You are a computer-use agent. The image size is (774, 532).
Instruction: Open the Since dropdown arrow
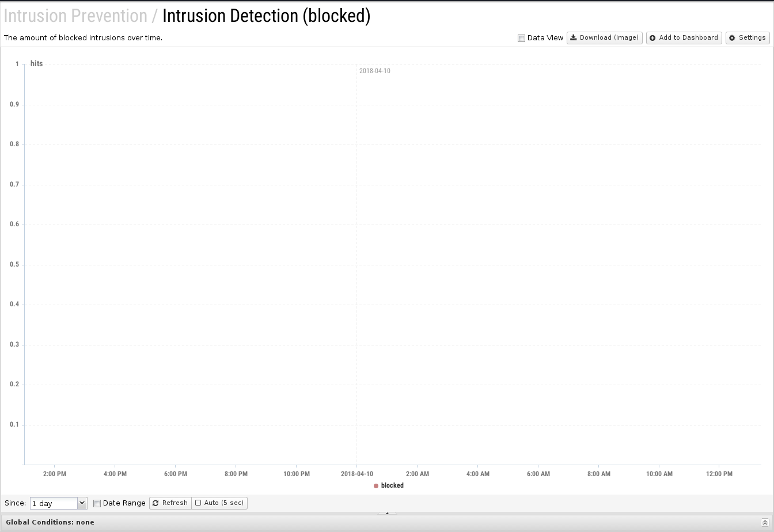(82, 503)
